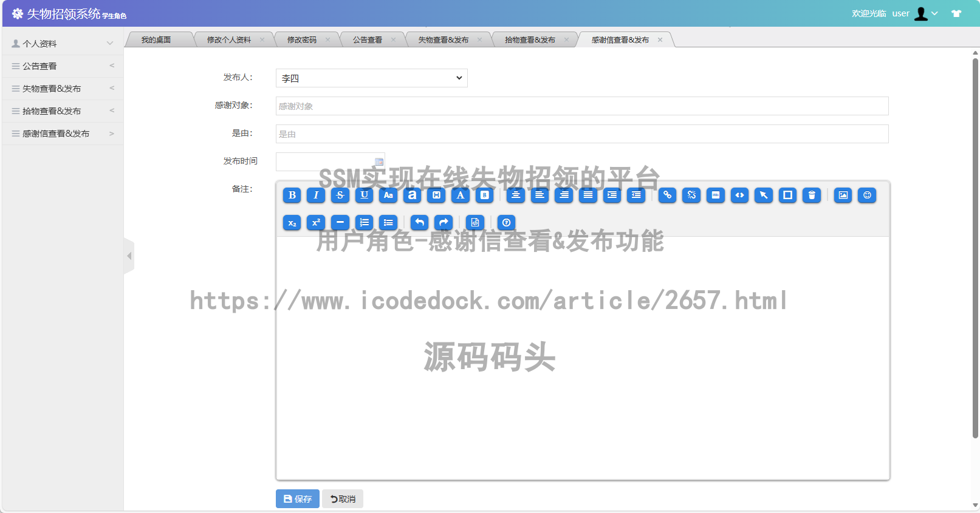
Task: Switch to the 我的桌面 tab
Action: pos(156,40)
